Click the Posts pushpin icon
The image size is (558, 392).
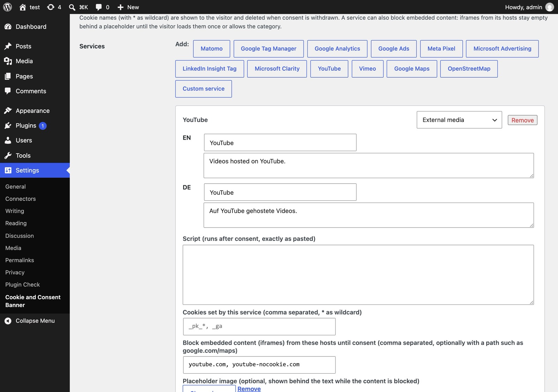8,46
